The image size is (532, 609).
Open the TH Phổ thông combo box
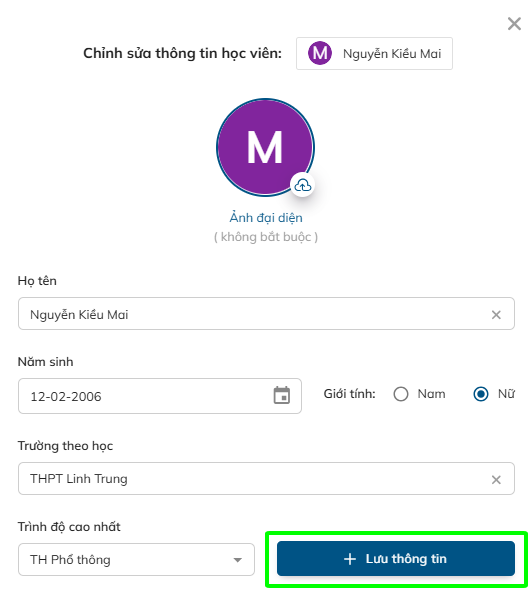(x=136, y=560)
